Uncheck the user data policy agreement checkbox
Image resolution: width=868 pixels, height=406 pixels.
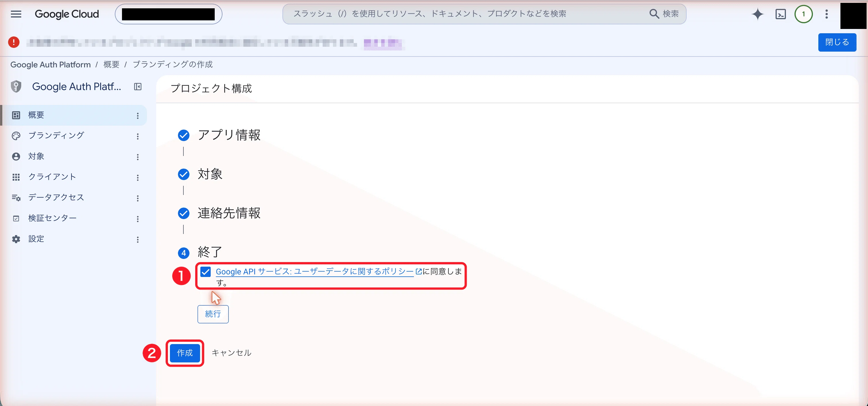[206, 272]
